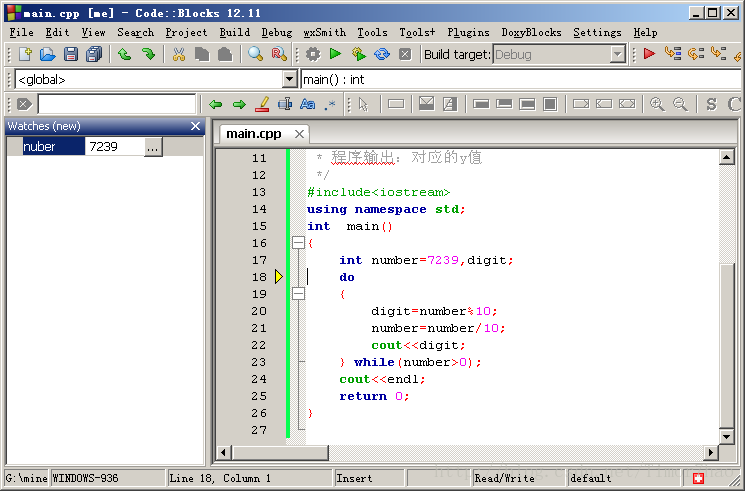The width and height of the screenshot is (745, 491).
Task: Zoom in with magnifier plus icon
Action: (x=657, y=104)
